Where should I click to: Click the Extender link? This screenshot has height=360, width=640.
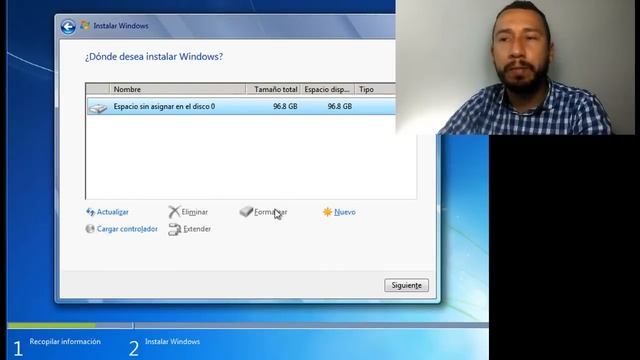(x=197, y=229)
